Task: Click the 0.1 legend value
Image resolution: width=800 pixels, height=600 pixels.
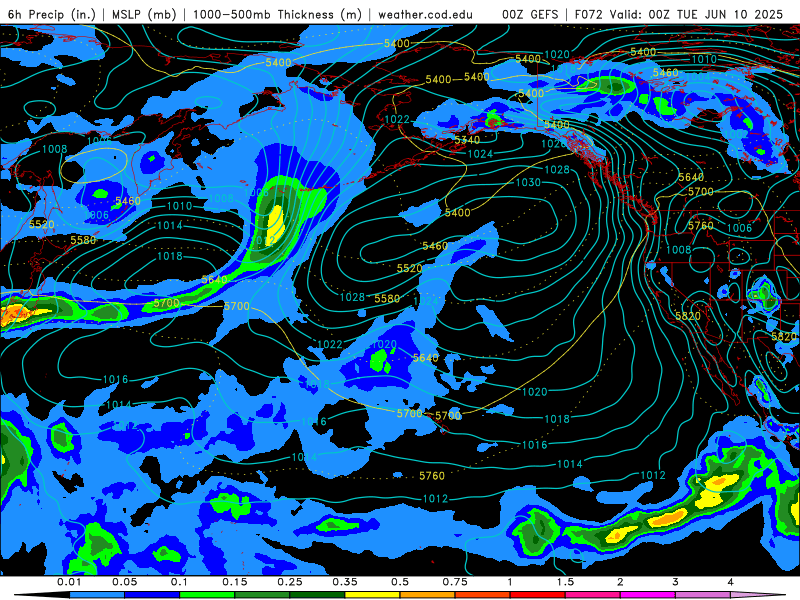Action: click(x=179, y=582)
